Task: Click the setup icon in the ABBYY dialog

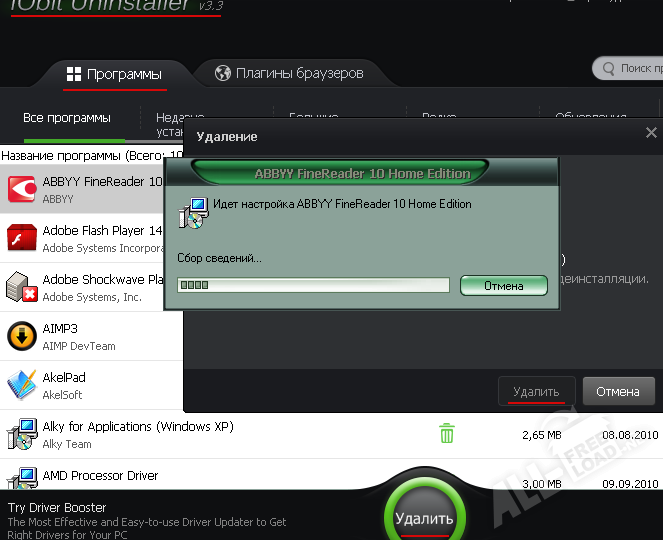Action: coord(191,213)
